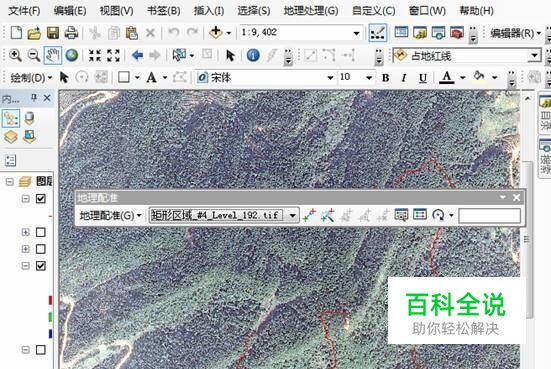Expand the second layer with the upper plus sign
Viewport: 551px width, 369px height.
point(25,232)
